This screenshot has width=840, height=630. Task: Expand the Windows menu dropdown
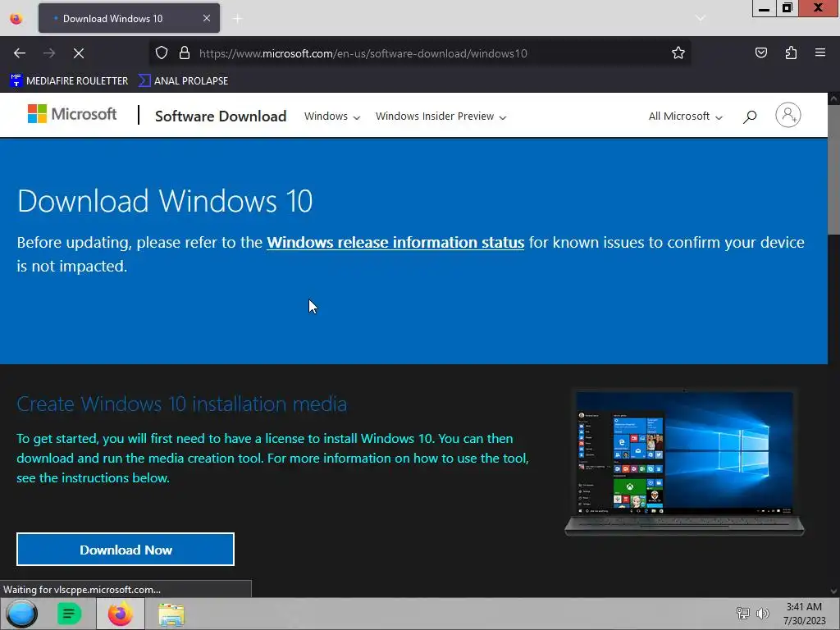coord(332,116)
